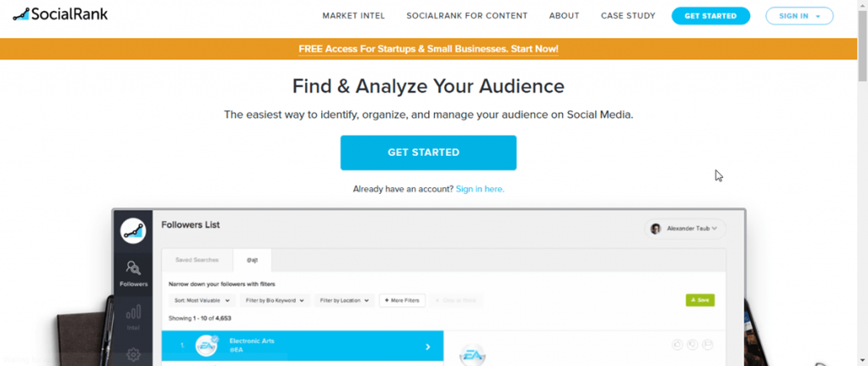
Task: Go to the About page
Action: click(x=564, y=16)
